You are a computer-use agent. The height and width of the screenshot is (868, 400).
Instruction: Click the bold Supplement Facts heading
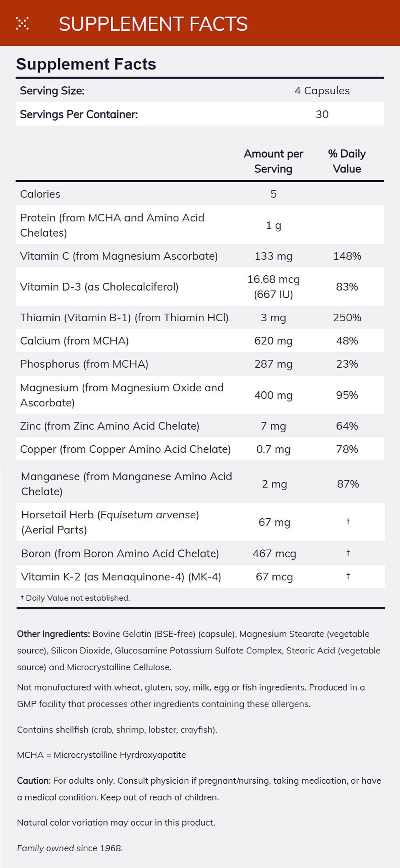pyautogui.click(x=86, y=64)
